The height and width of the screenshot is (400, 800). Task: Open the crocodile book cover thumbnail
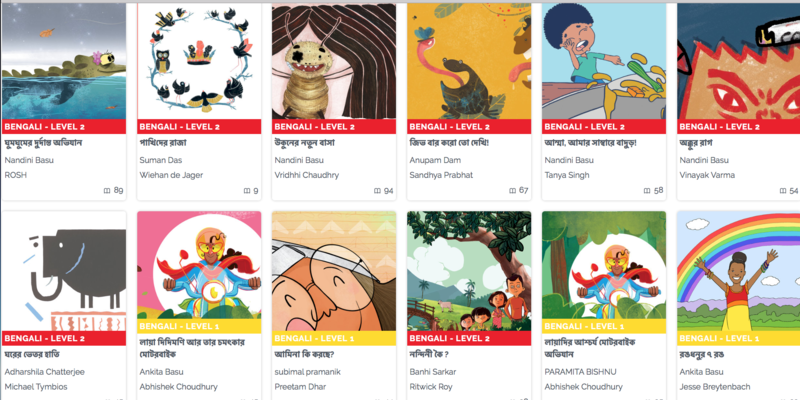(64, 61)
